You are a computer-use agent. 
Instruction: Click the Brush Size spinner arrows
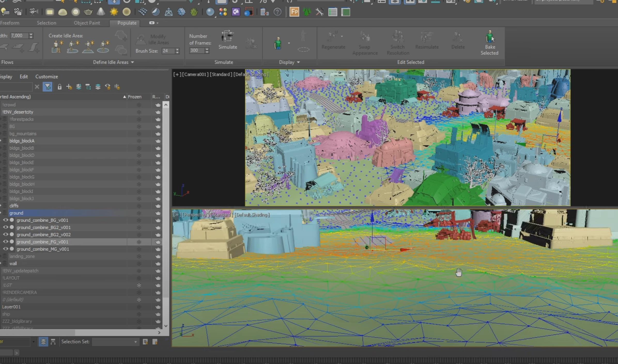[x=177, y=51]
